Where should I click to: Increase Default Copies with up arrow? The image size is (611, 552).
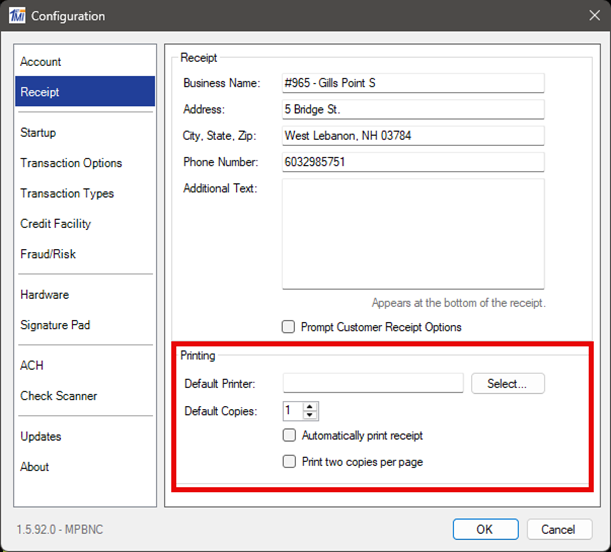point(310,406)
